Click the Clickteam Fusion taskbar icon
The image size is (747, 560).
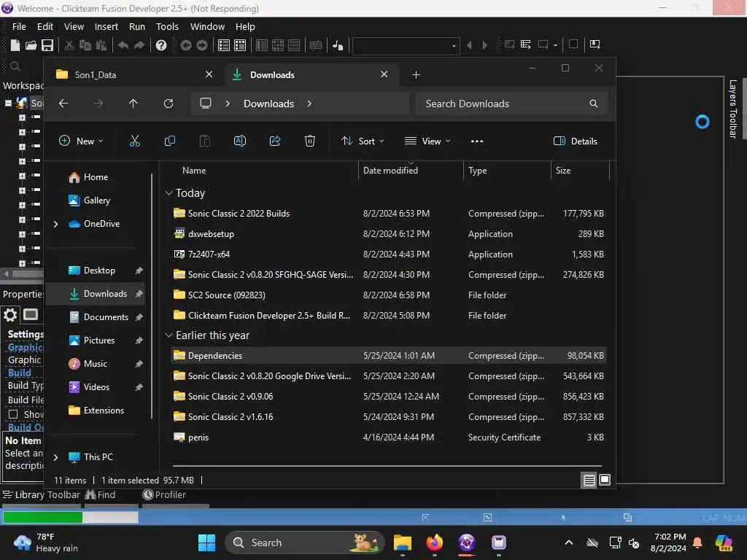[x=467, y=542]
